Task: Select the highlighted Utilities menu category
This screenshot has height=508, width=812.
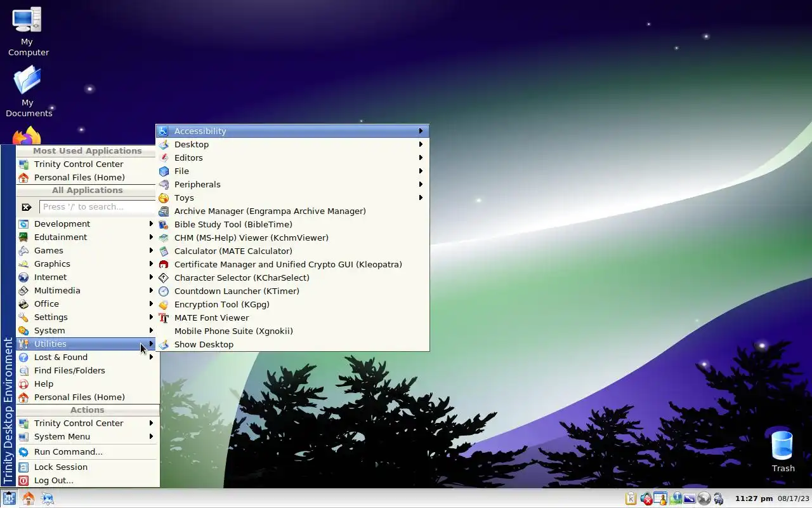Action: (x=86, y=344)
